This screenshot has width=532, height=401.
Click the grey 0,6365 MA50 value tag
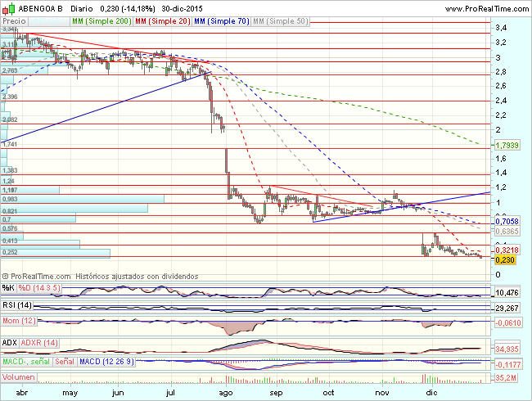(x=507, y=232)
